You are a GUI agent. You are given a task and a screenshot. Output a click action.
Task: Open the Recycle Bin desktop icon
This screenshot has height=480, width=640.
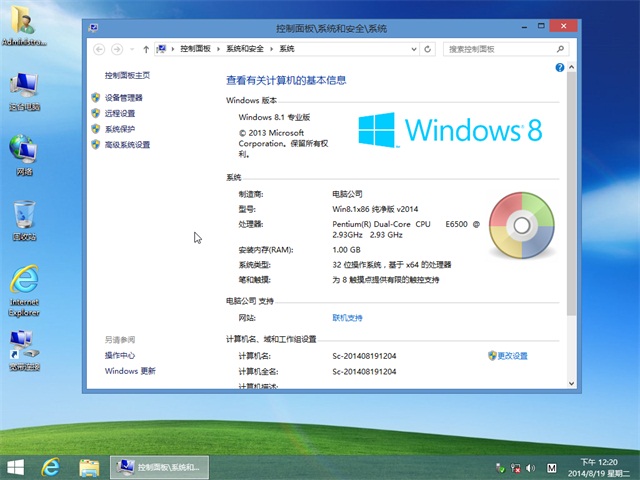pyautogui.click(x=24, y=220)
